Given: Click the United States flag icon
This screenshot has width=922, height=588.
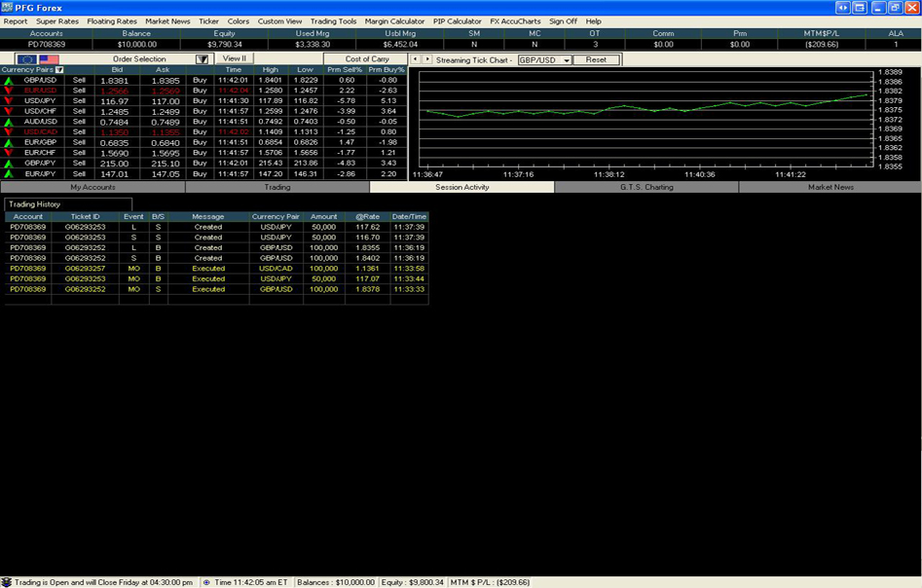Looking at the screenshot, I should (49, 59).
